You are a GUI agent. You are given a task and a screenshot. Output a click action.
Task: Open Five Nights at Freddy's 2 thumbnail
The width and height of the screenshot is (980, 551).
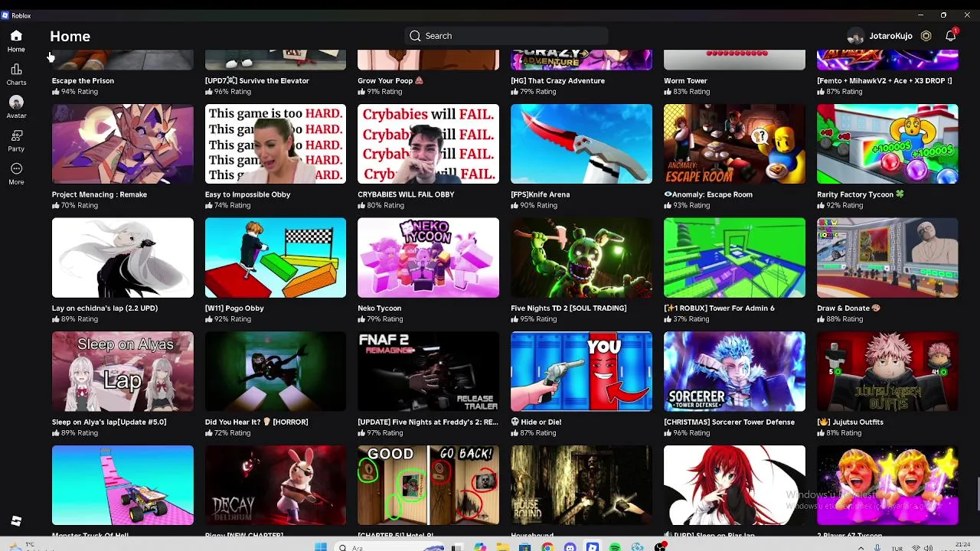(428, 371)
